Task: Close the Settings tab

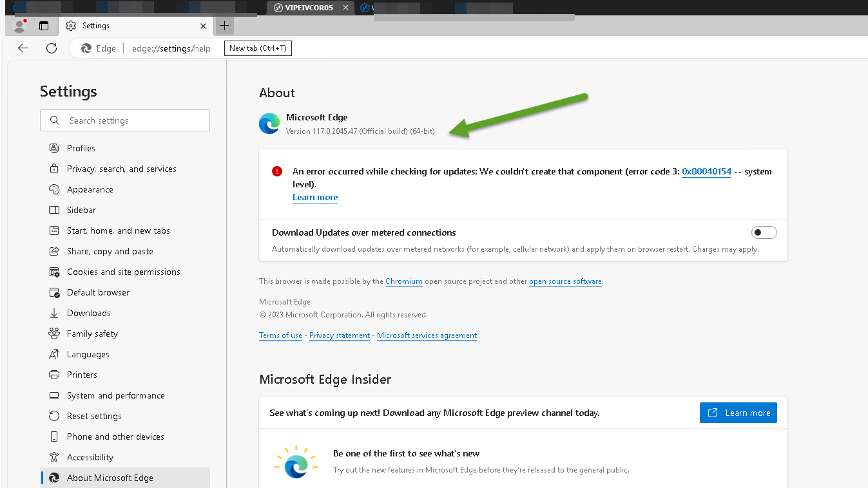Action: pyautogui.click(x=204, y=26)
